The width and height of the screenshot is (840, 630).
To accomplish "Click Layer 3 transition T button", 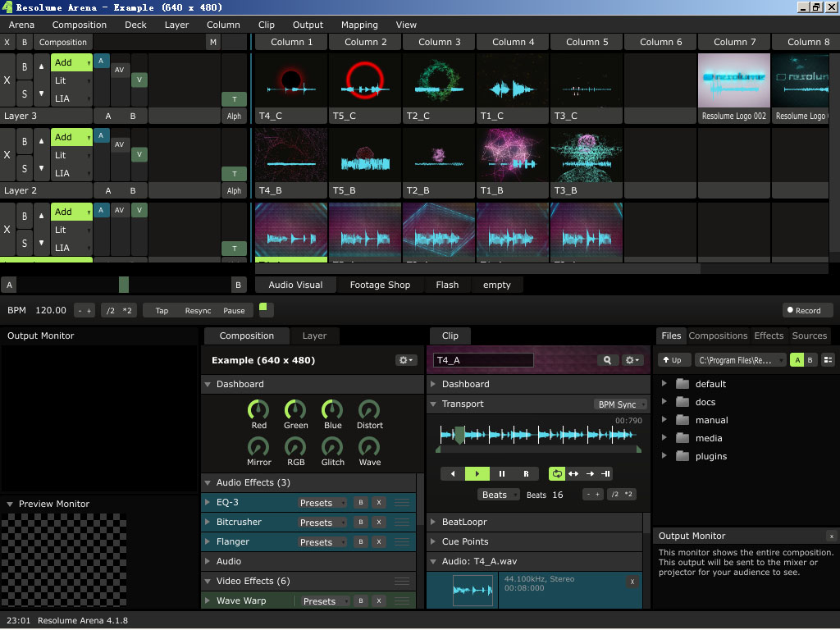I will (x=234, y=99).
